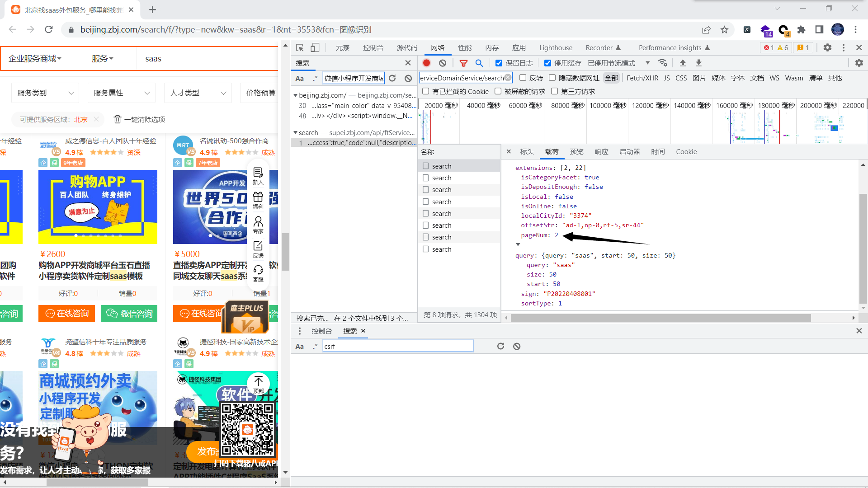Click the element inspector picker icon
This screenshot has width=868, height=488.
[299, 47]
